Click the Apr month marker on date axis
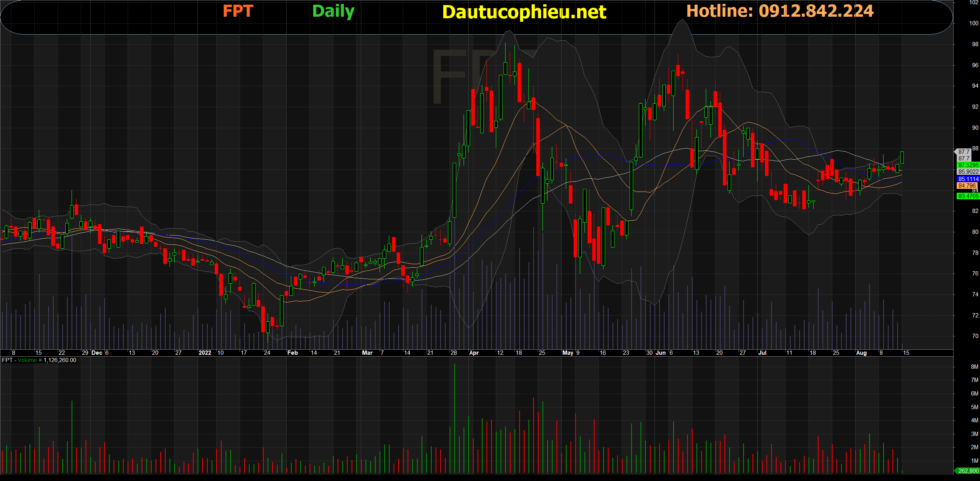The height and width of the screenshot is (481, 980). click(x=474, y=353)
